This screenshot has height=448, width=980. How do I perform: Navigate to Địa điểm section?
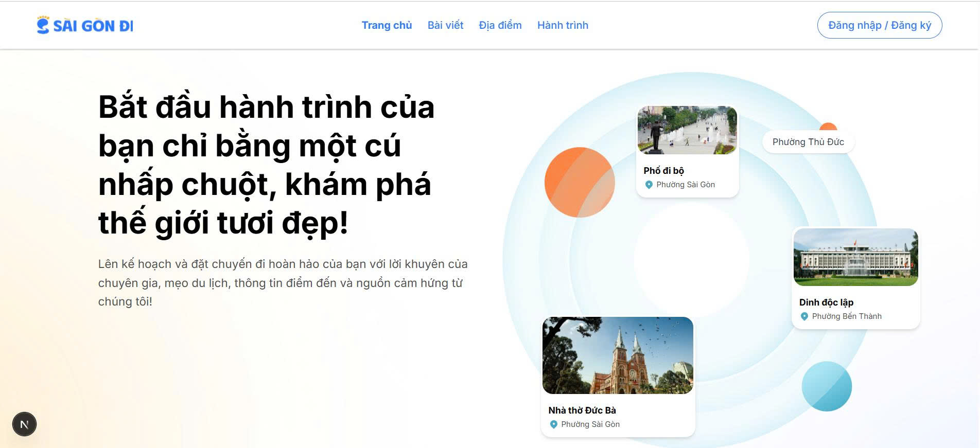[x=500, y=25]
